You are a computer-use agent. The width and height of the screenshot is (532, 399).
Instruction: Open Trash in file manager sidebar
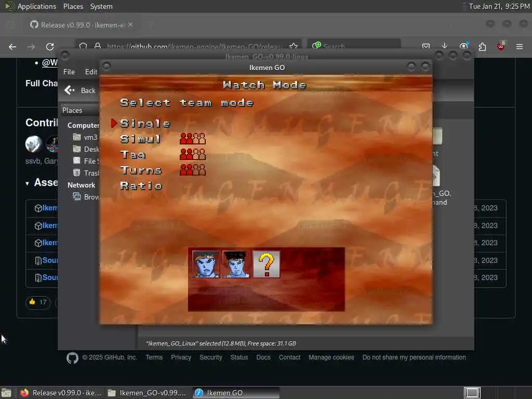(86, 173)
